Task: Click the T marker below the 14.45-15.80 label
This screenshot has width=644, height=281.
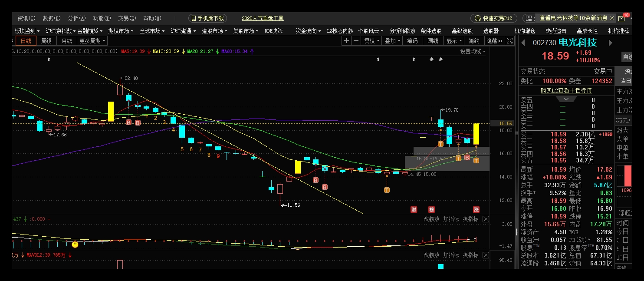Action: [x=387, y=190]
